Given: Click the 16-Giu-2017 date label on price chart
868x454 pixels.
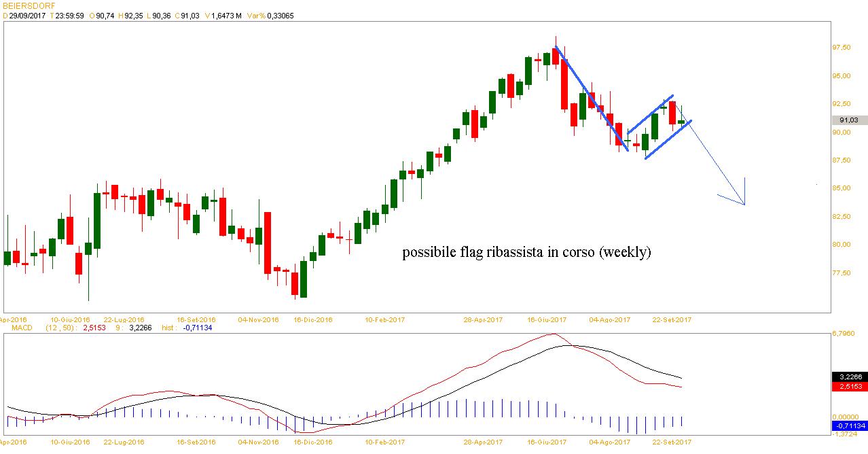Looking at the screenshot, I should point(547,319).
